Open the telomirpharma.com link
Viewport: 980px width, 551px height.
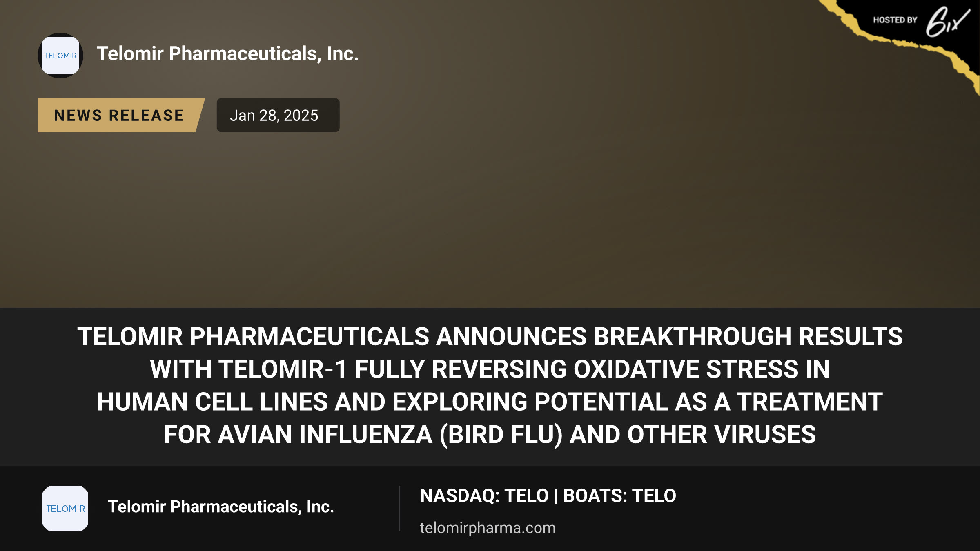click(488, 528)
